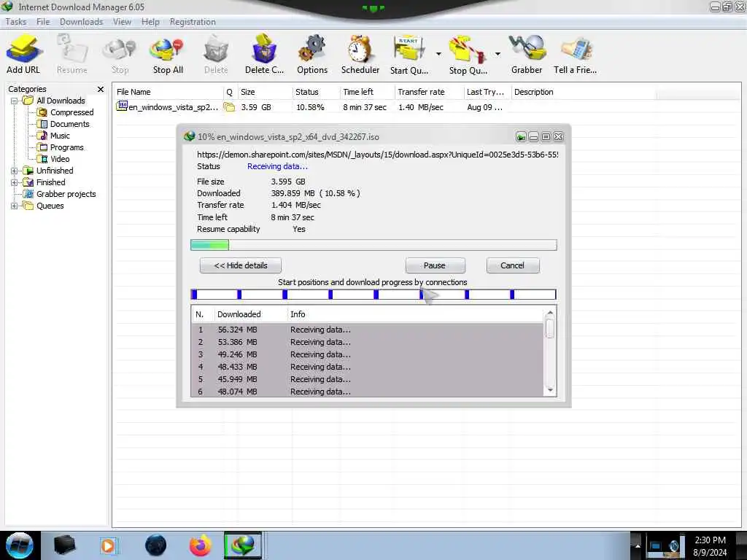
Task: Click the Delete Completed toolbar icon
Action: click(x=264, y=54)
